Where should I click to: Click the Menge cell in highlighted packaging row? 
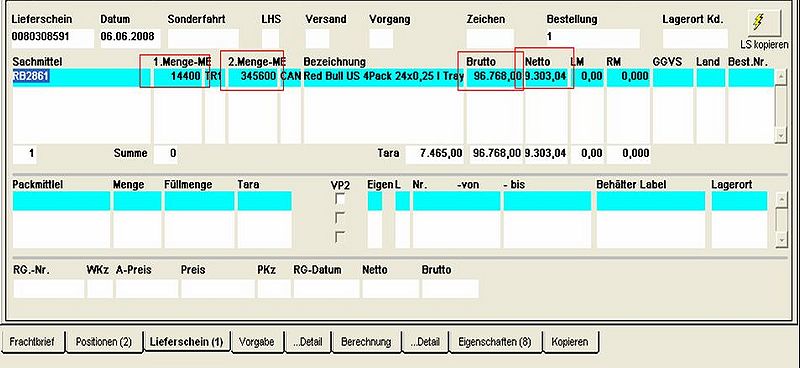click(x=137, y=201)
